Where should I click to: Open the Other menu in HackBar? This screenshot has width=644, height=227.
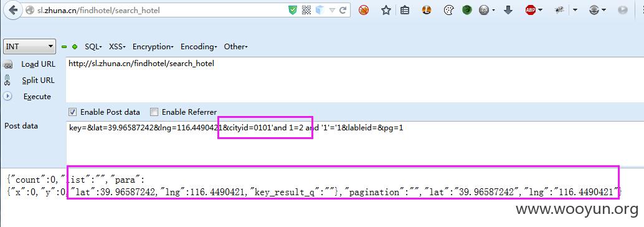click(x=235, y=47)
